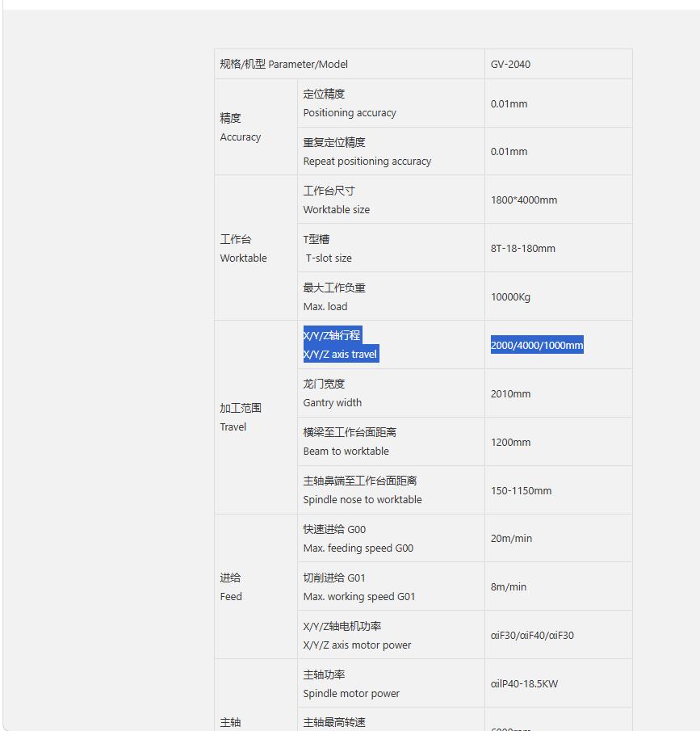
Task: Select the 8T-18-180mm value cell
Action: tap(558, 249)
